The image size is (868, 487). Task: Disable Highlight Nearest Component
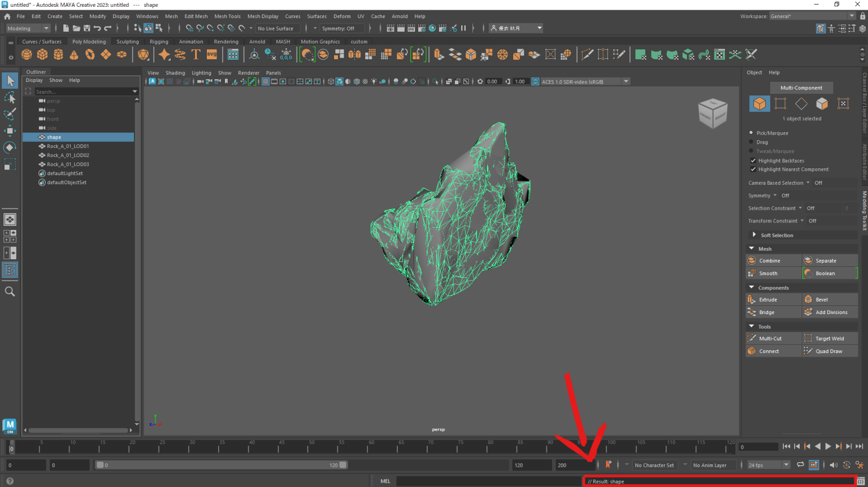[753, 169]
